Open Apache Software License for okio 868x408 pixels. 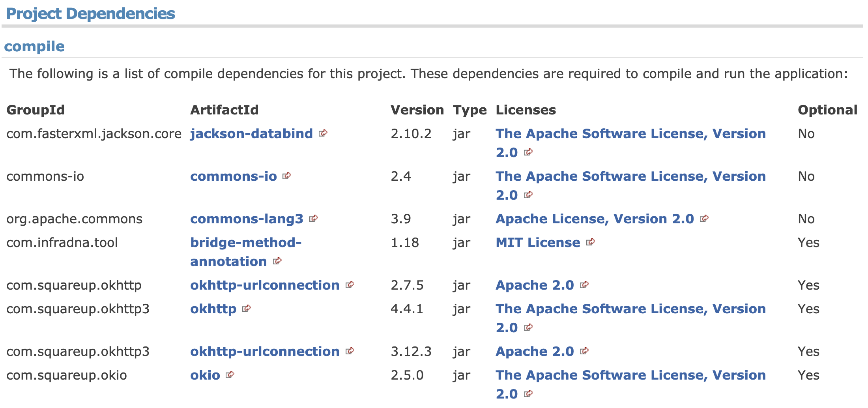(630, 375)
